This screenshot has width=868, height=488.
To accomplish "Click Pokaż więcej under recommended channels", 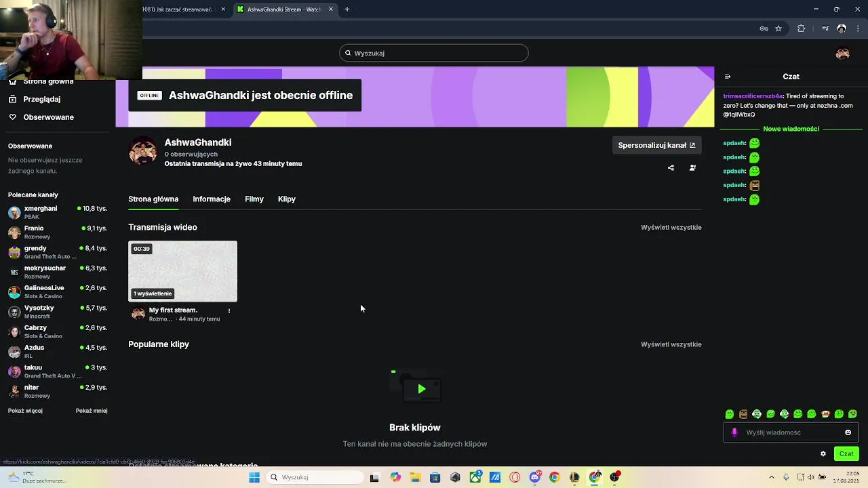I will click(25, 411).
